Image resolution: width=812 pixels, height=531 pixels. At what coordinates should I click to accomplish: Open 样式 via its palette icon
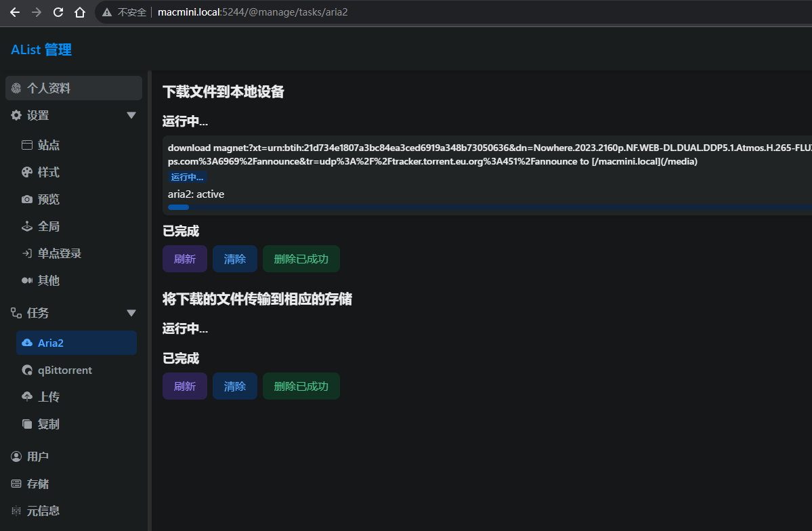[27, 172]
